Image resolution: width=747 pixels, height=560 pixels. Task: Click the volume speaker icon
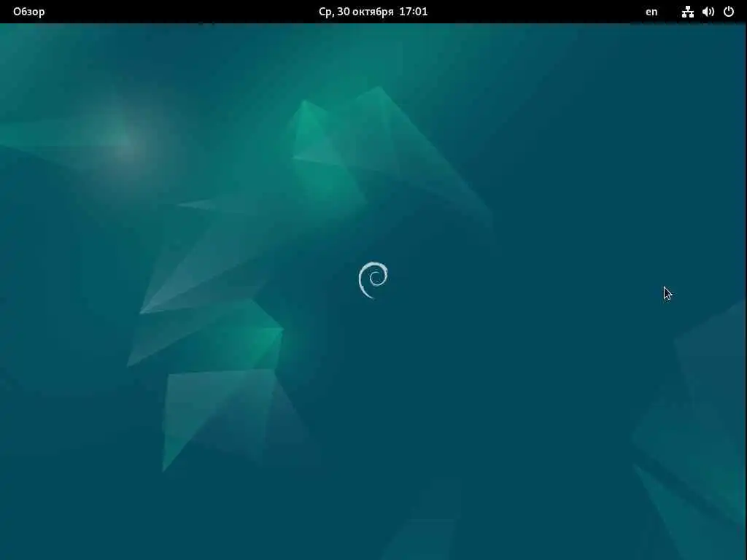tap(708, 12)
